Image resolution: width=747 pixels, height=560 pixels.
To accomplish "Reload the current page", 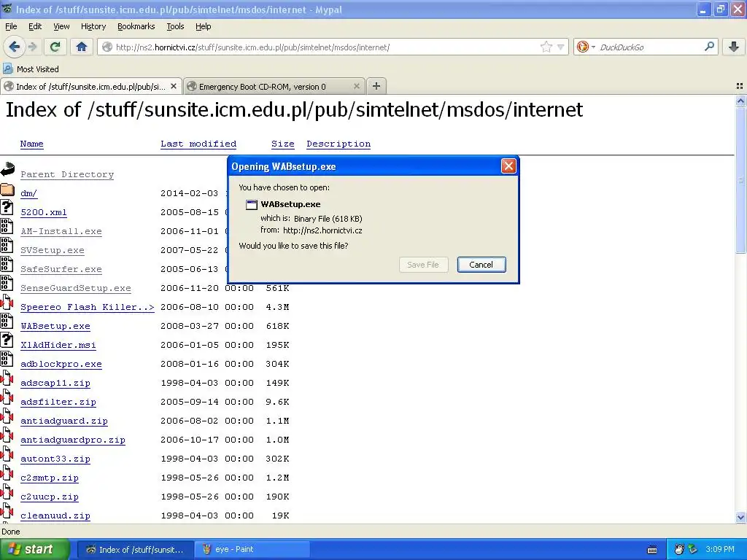I will 55,47.
